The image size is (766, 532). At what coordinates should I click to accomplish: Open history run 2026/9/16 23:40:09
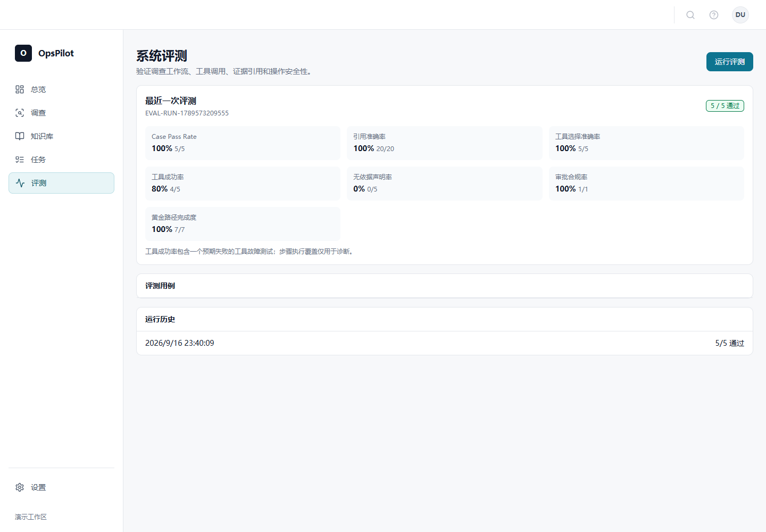445,343
